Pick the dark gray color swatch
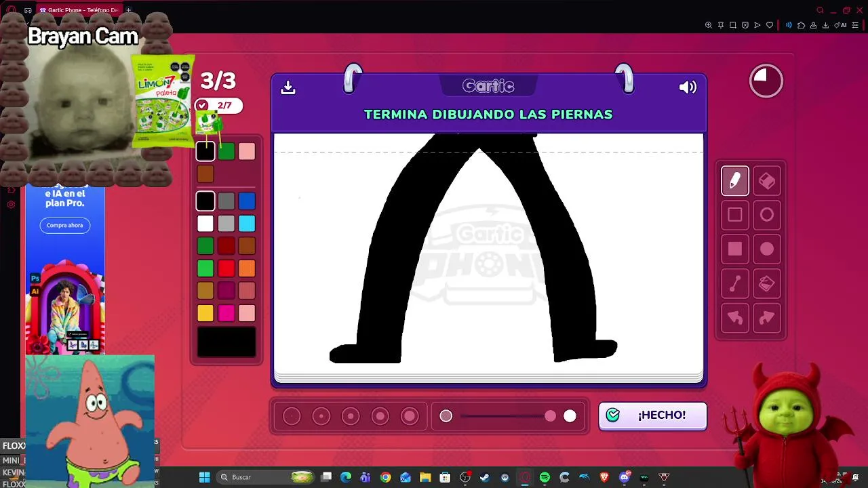 coord(226,201)
